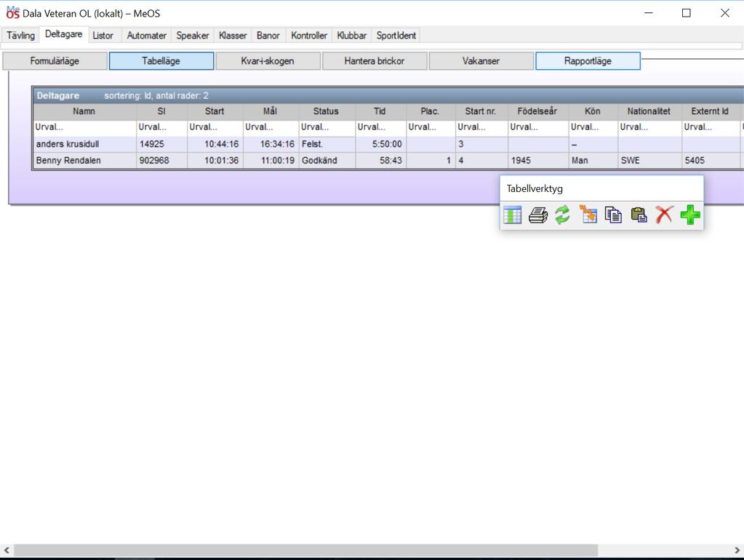Sort by the Plac. column header

431,111
